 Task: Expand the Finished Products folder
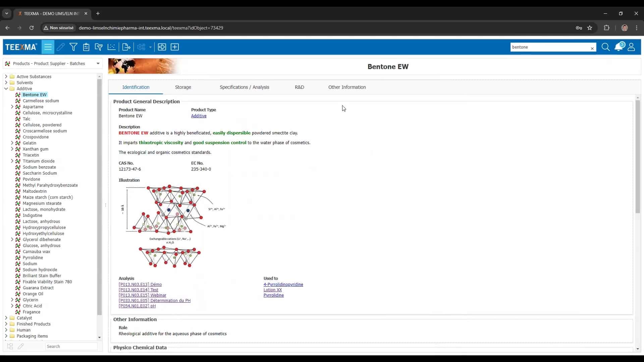coord(6,324)
